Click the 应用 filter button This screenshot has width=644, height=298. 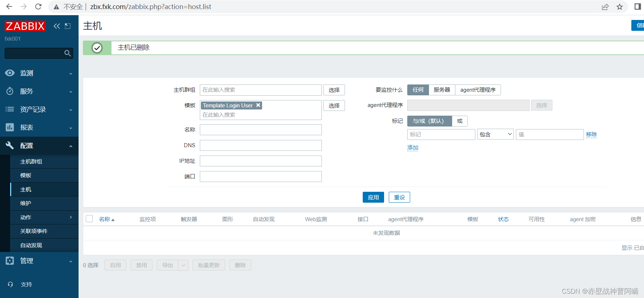[x=373, y=197]
